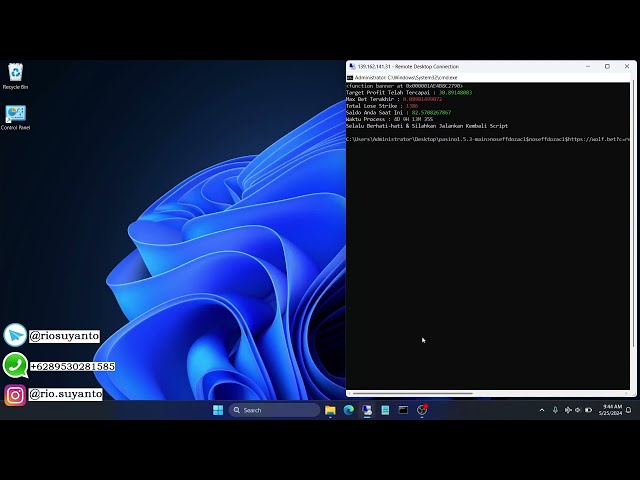Click the Telegram logo overlay
The height and width of the screenshot is (480, 640).
point(15,336)
